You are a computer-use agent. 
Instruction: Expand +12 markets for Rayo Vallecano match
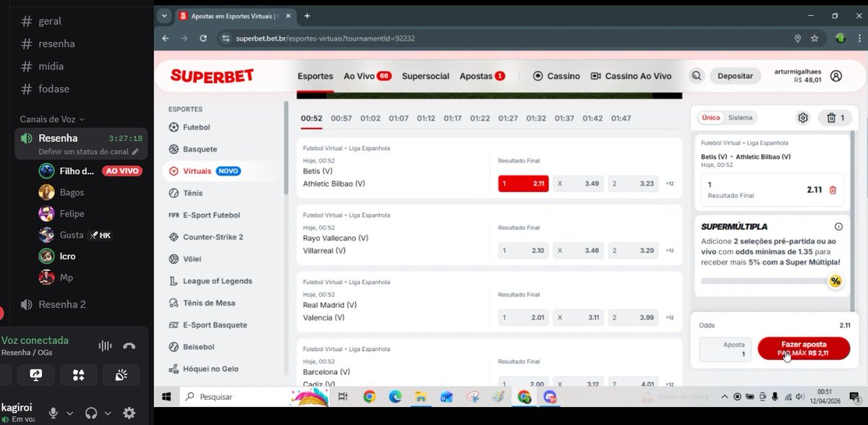(670, 250)
